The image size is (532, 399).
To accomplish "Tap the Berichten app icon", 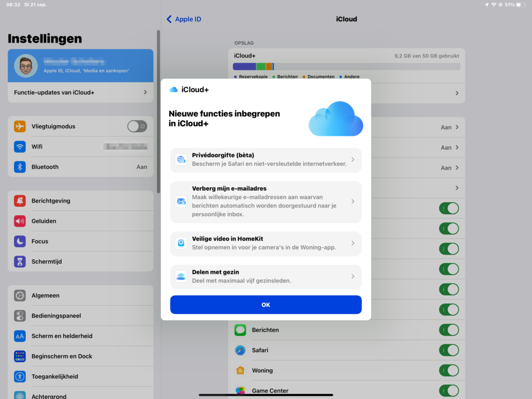I will pos(240,330).
